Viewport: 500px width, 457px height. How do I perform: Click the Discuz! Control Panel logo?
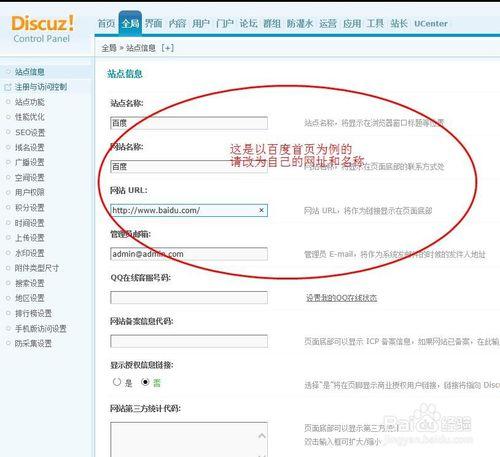pyautogui.click(x=42, y=29)
